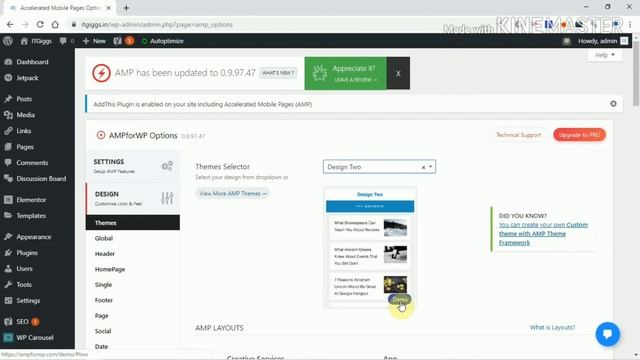
Task: Click the WordPress logo in admin bar
Action: pos(8,41)
